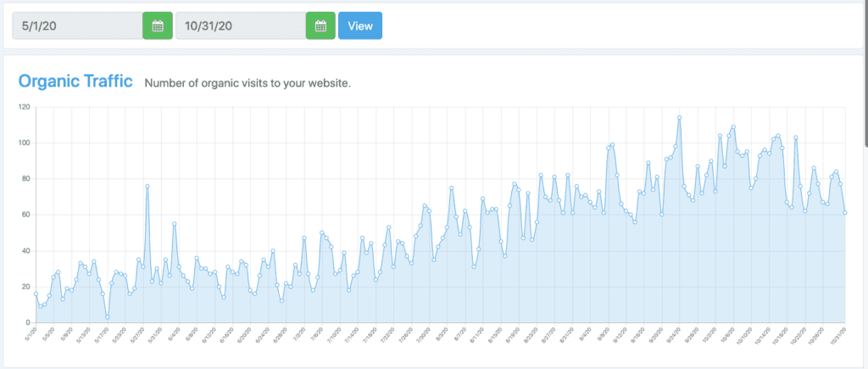Click the chart subtitle about organic visits
The height and width of the screenshot is (369, 868).
click(x=247, y=83)
